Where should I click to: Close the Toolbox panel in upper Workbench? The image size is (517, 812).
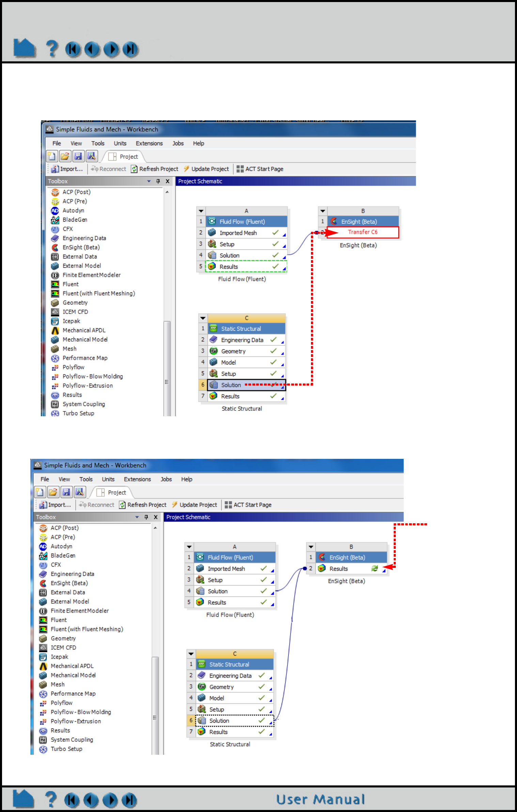click(168, 181)
